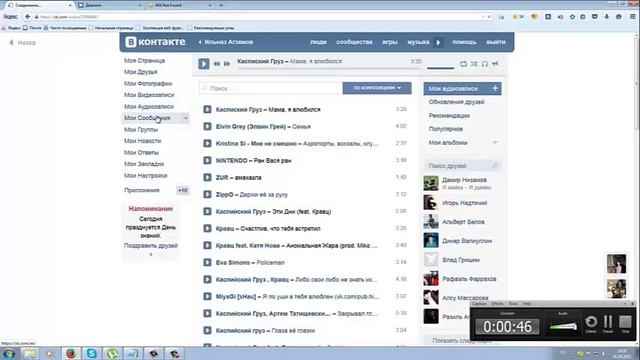Screen dimensions: 640x360
Task: Open Мои Аудиозаписи in left menu
Action: (x=149, y=107)
